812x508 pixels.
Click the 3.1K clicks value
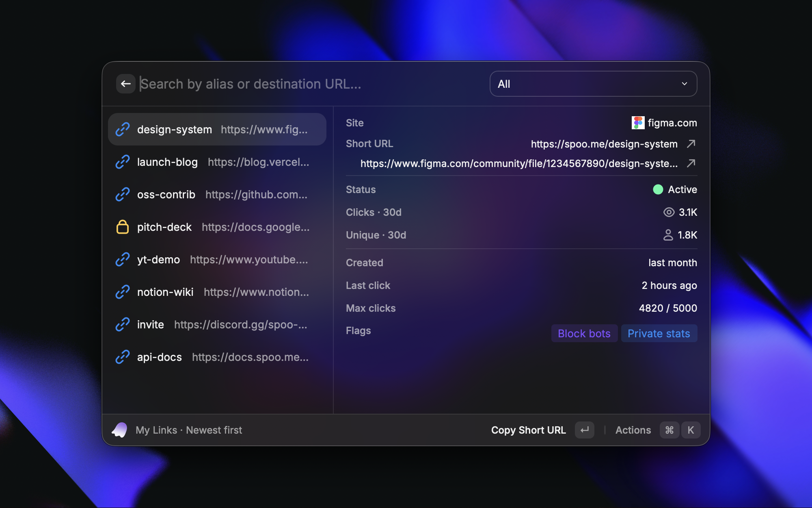(x=688, y=212)
